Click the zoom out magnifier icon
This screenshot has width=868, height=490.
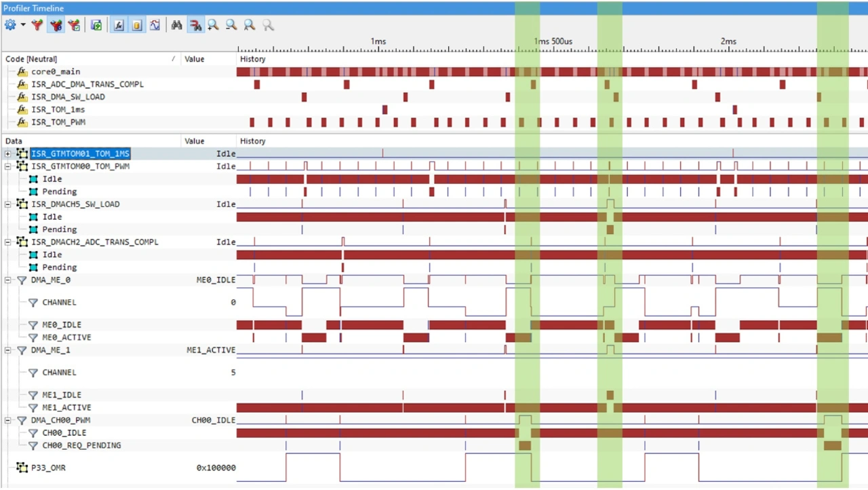tap(231, 25)
